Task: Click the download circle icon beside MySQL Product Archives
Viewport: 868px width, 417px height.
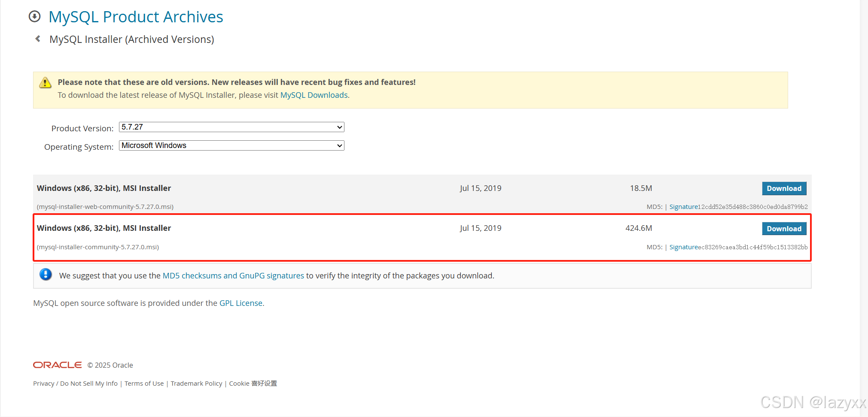Action: tap(34, 17)
